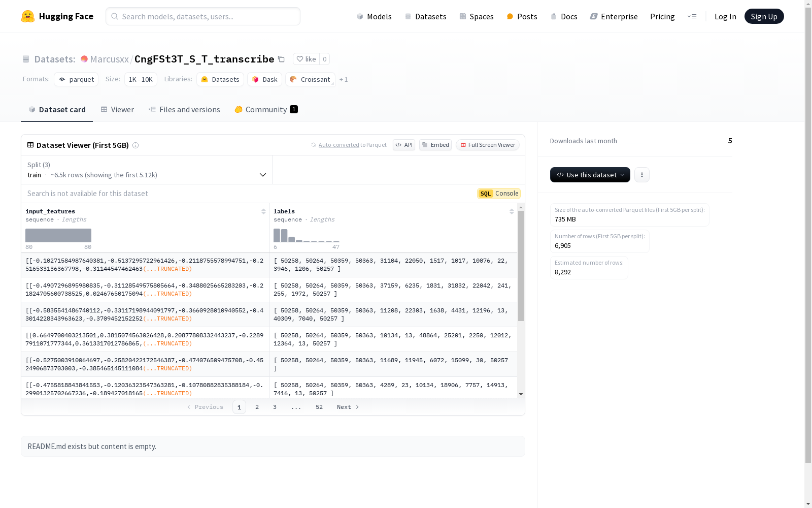Screen dimensions: 812x508
Task: Open the Viewer tab
Action: click(117, 110)
